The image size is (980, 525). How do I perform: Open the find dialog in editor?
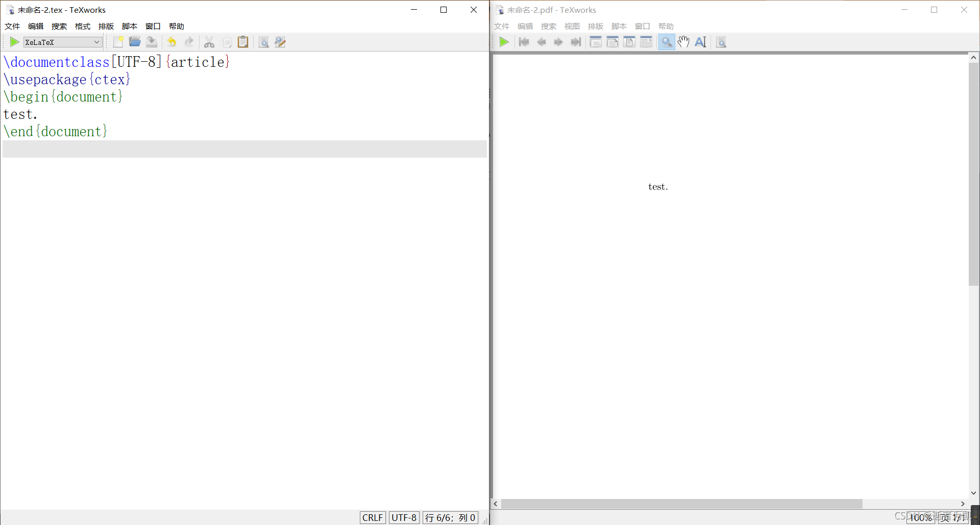click(263, 42)
